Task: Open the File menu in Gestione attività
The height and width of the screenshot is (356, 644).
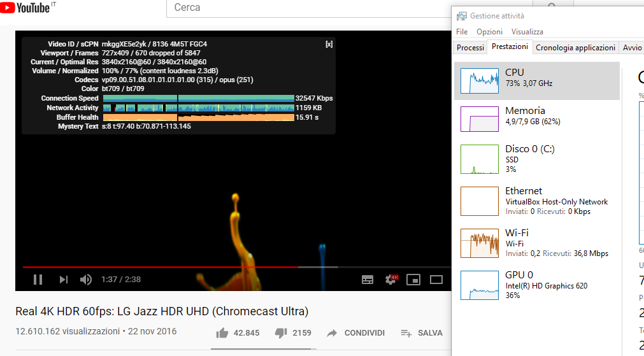Action: click(462, 32)
